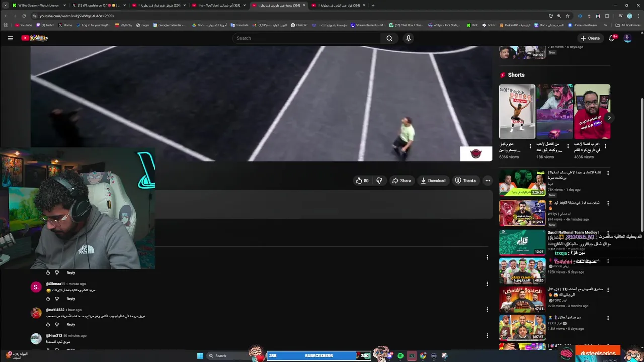Download the video
The height and width of the screenshot is (362, 644).
pyautogui.click(x=433, y=180)
